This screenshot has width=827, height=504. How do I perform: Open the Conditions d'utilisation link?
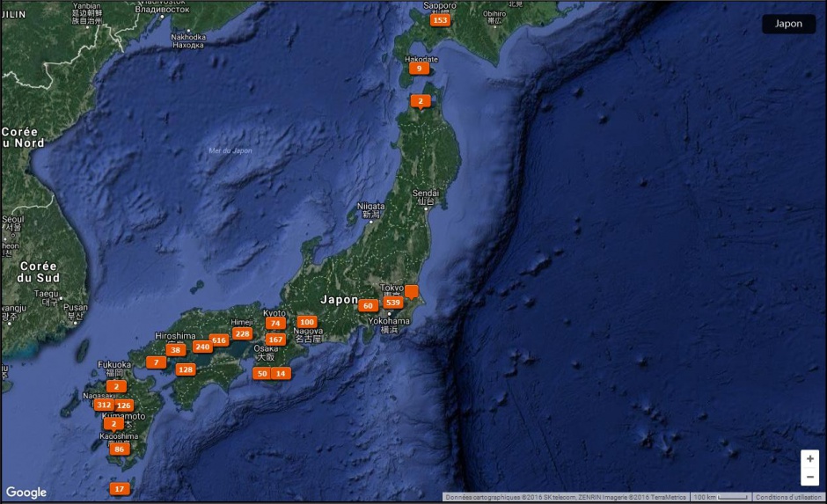[788, 497]
